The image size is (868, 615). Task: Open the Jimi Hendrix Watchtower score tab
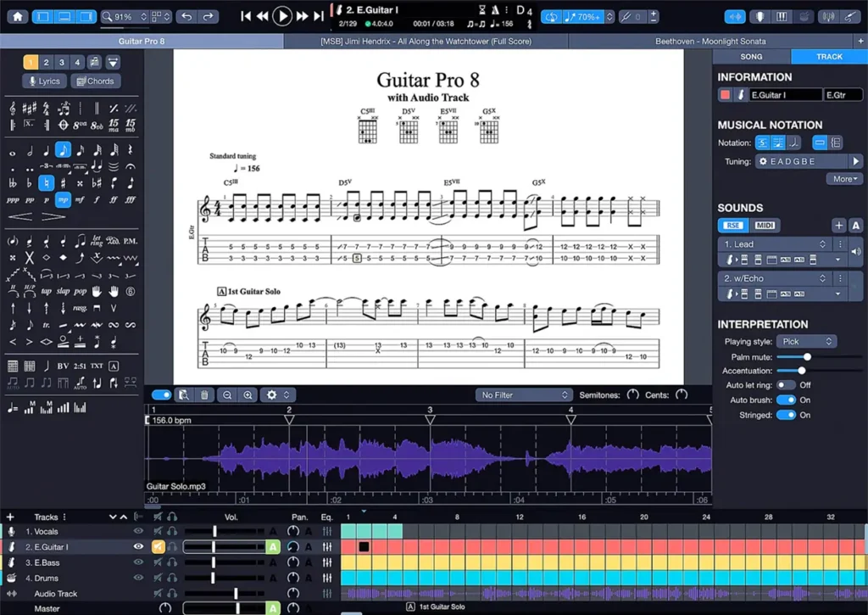pyautogui.click(x=426, y=41)
